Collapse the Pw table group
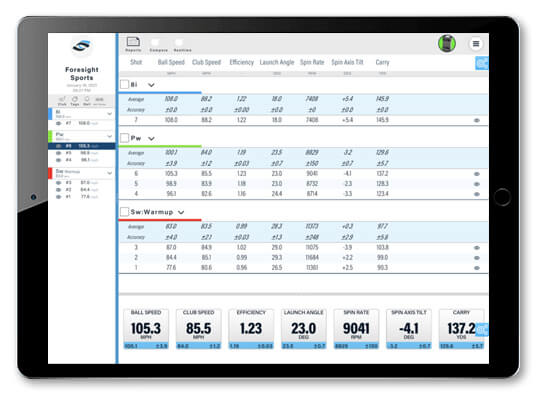The height and width of the screenshot is (395, 536). click(x=151, y=138)
